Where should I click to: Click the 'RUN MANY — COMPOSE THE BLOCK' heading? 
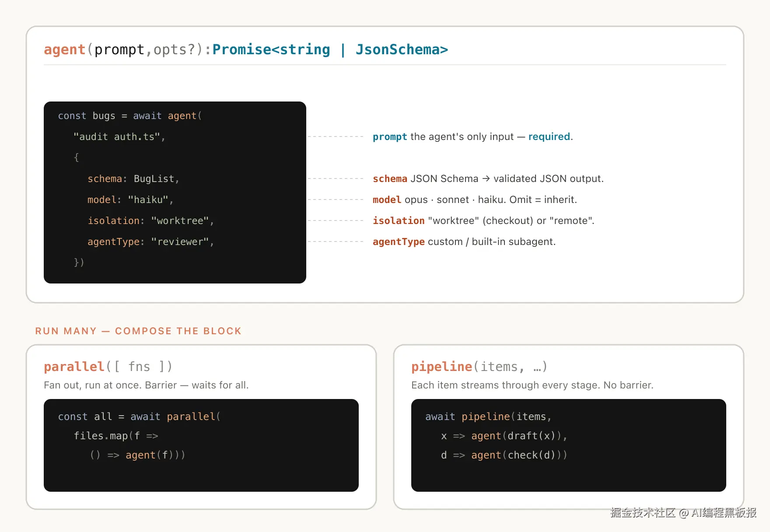pos(138,331)
